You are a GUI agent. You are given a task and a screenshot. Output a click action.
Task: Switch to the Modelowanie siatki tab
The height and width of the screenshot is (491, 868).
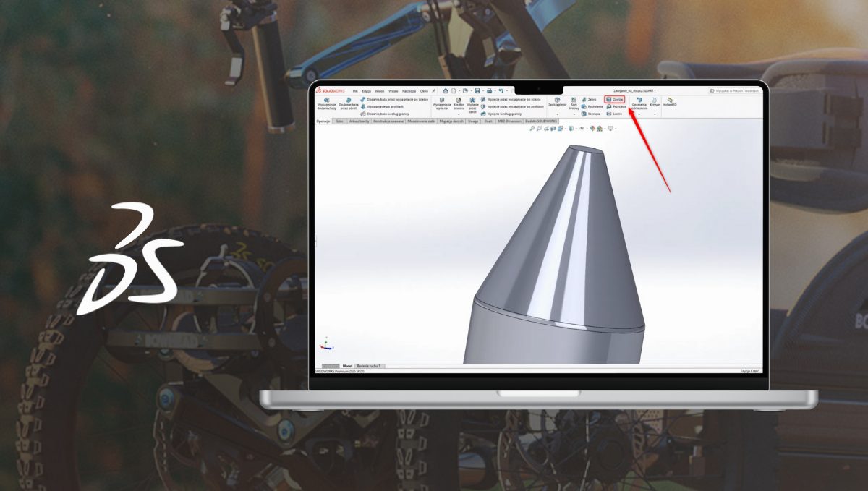coord(422,121)
